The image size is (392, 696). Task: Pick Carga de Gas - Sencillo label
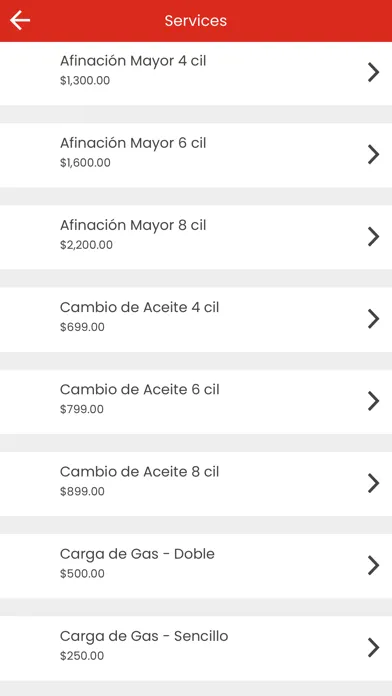coord(144,636)
